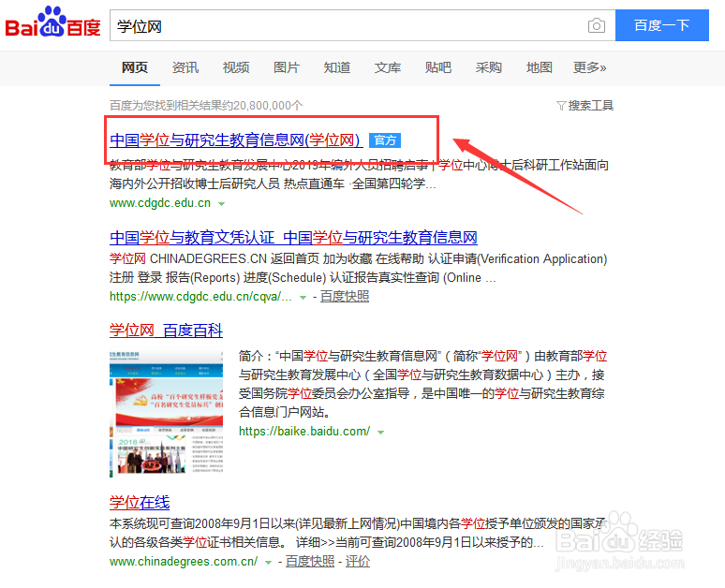Expand dropdown arrow beside www.cdgdc.edu.cn

221,204
